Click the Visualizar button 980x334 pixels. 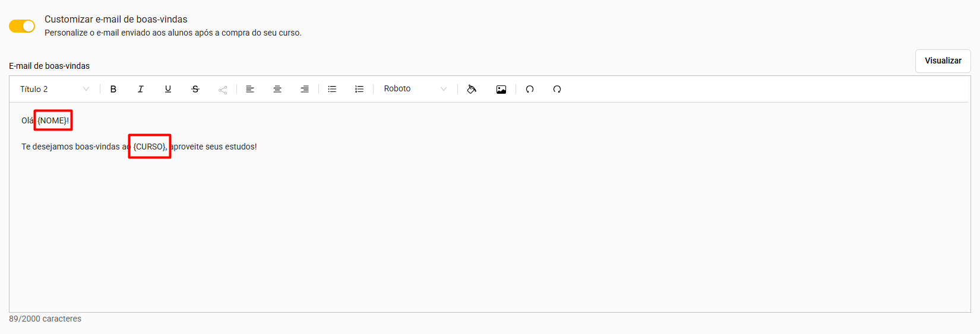tap(943, 61)
